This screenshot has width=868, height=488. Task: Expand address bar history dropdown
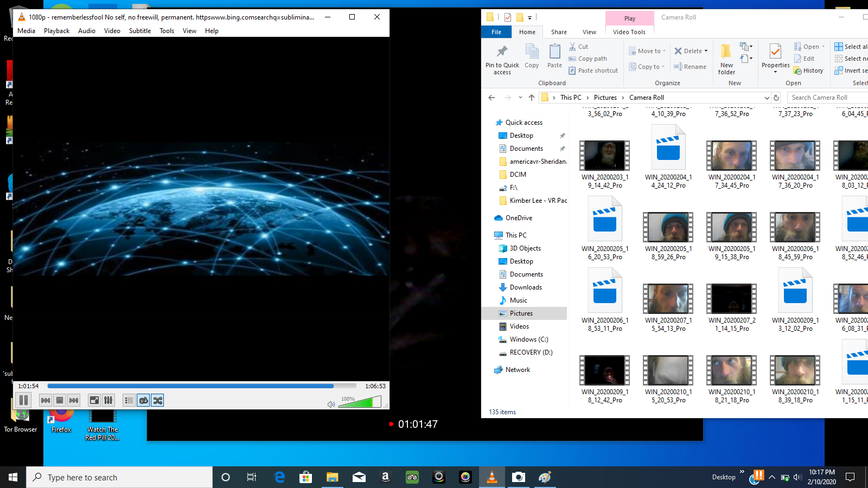(x=767, y=98)
